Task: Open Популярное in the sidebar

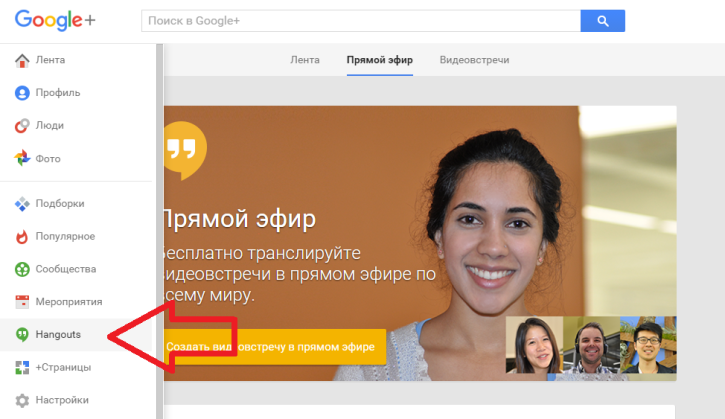Action: pos(65,236)
